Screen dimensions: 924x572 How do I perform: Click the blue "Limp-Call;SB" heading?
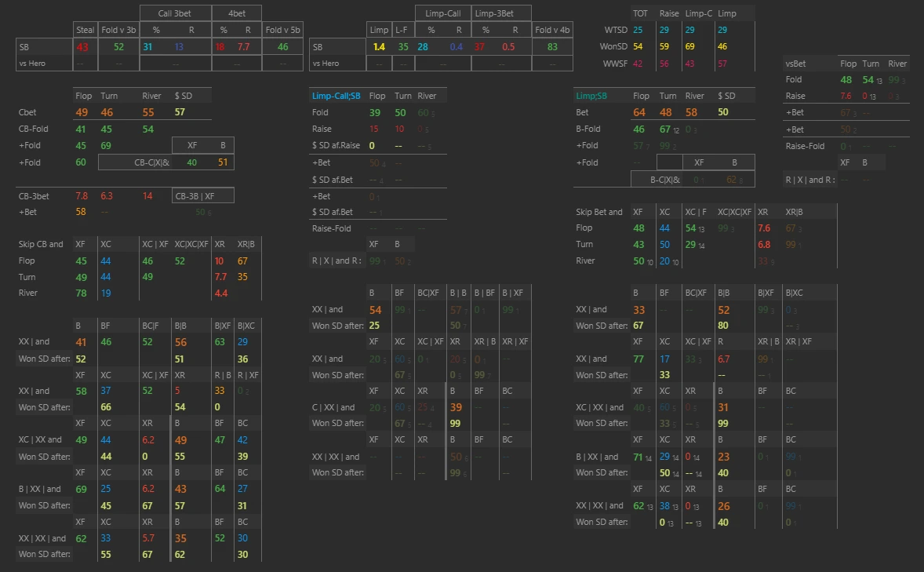[336, 96]
